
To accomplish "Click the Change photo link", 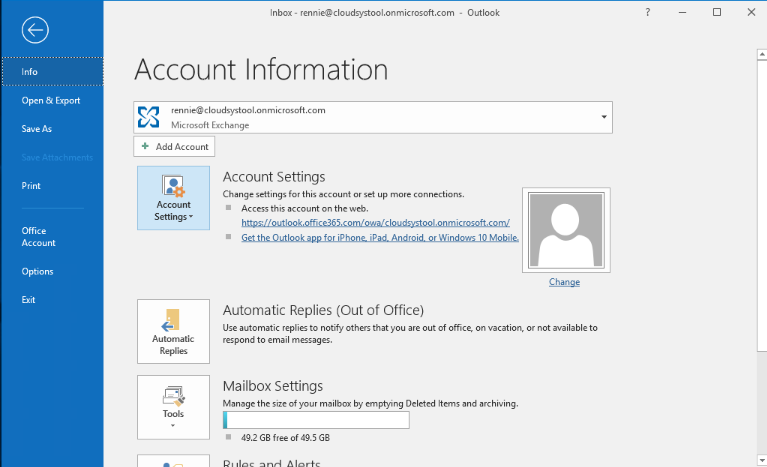I will [564, 282].
